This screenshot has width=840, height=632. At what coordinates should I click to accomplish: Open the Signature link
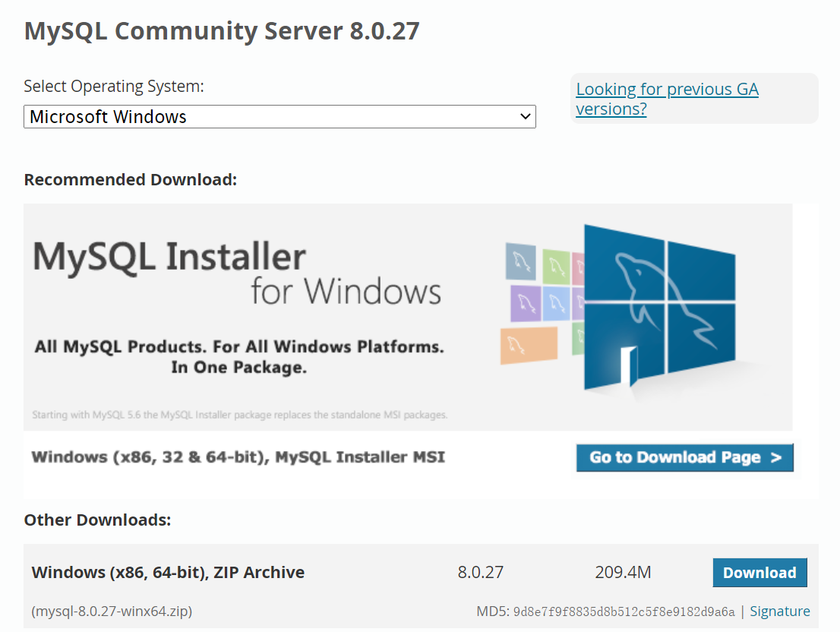click(x=779, y=611)
